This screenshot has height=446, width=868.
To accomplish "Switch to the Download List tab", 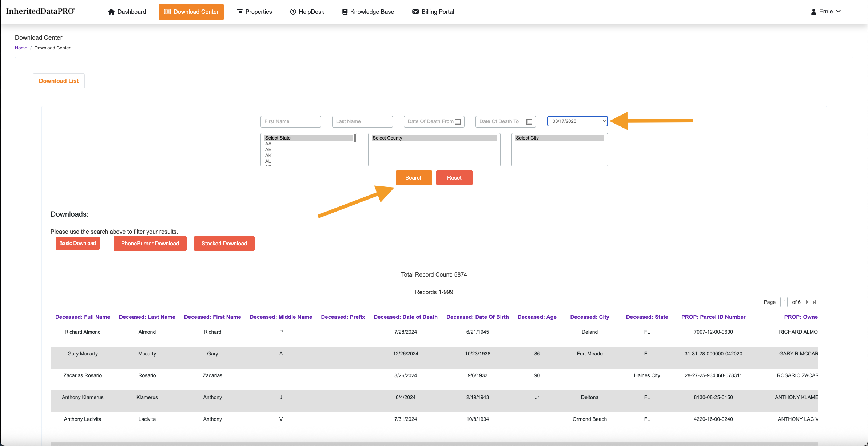I will [x=59, y=81].
